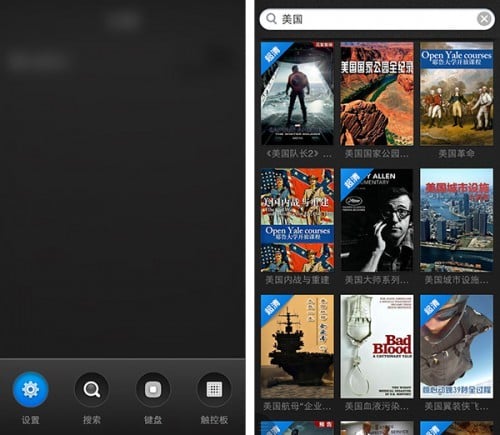Click the magnifier icon in search bar

271,19
